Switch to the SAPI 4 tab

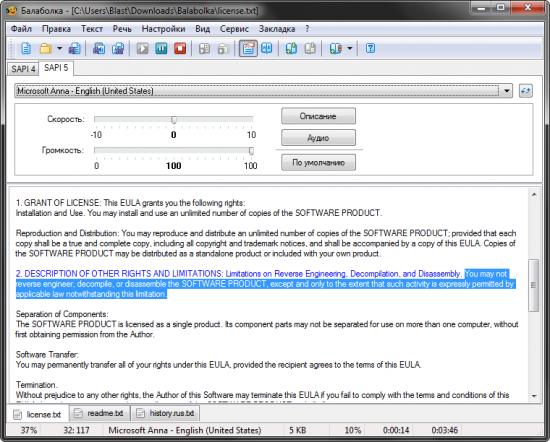click(x=23, y=68)
